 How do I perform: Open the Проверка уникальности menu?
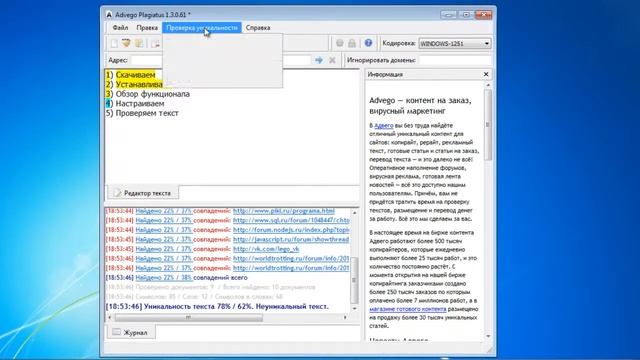pyautogui.click(x=202, y=28)
